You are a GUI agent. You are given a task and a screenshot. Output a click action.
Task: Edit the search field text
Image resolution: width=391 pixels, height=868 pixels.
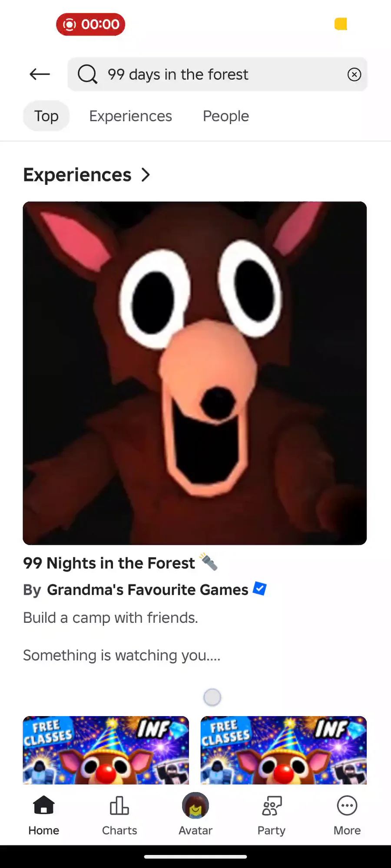[x=217, y=74]
